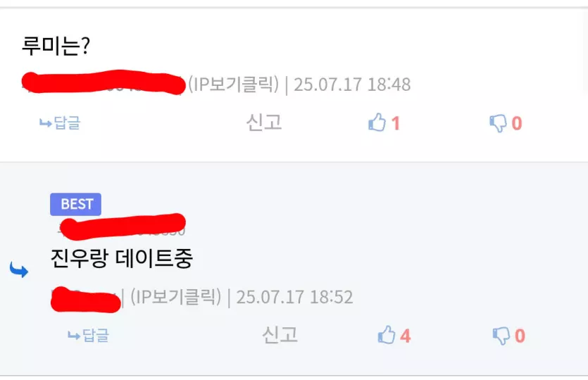Click the BEST badge on the reply
The width and height of the screenshot is (588, 380).
pyautogui.click(x=75, y=204)
